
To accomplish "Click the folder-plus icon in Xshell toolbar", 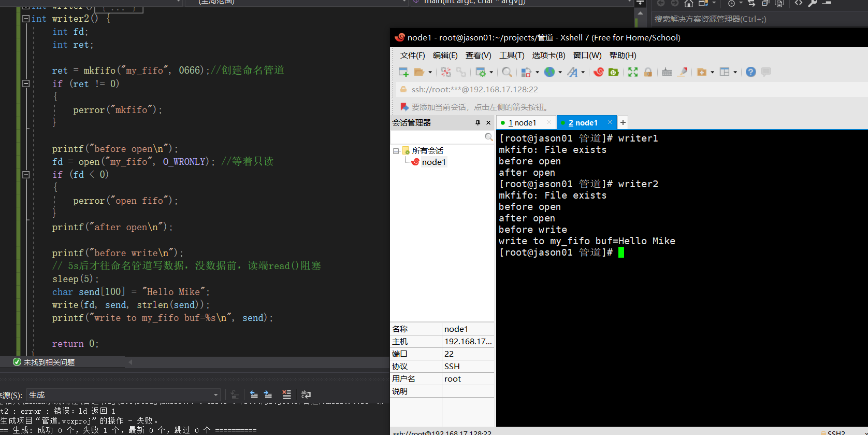I will (702, 72).
